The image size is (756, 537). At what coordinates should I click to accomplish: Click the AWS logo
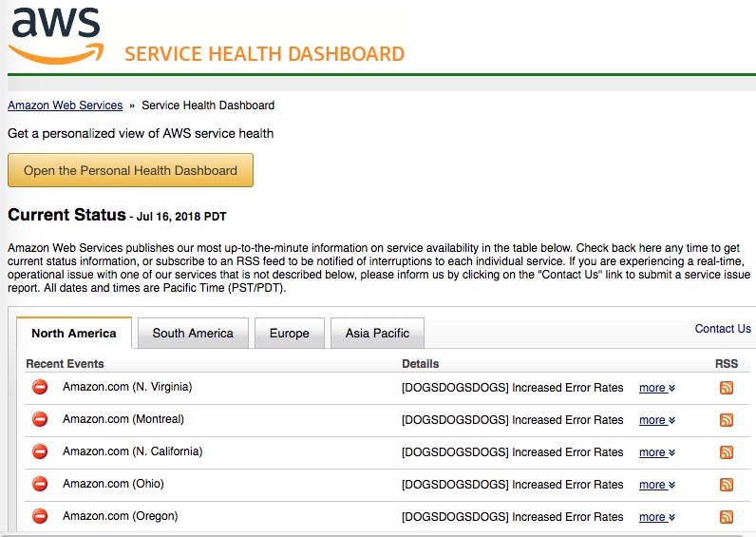point(56,35)
